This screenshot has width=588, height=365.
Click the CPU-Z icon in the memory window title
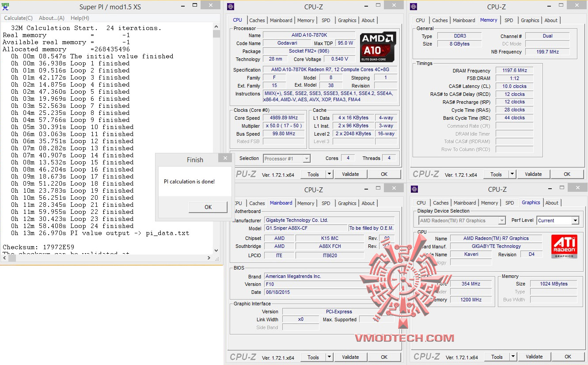pos(413,7)
